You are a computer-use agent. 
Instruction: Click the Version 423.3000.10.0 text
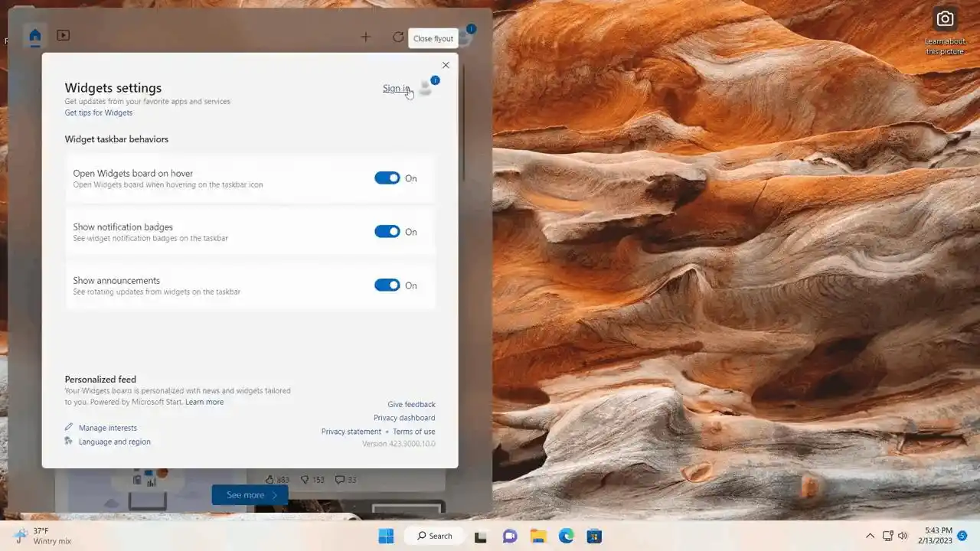pyautogui.click(x=399, y=444)
